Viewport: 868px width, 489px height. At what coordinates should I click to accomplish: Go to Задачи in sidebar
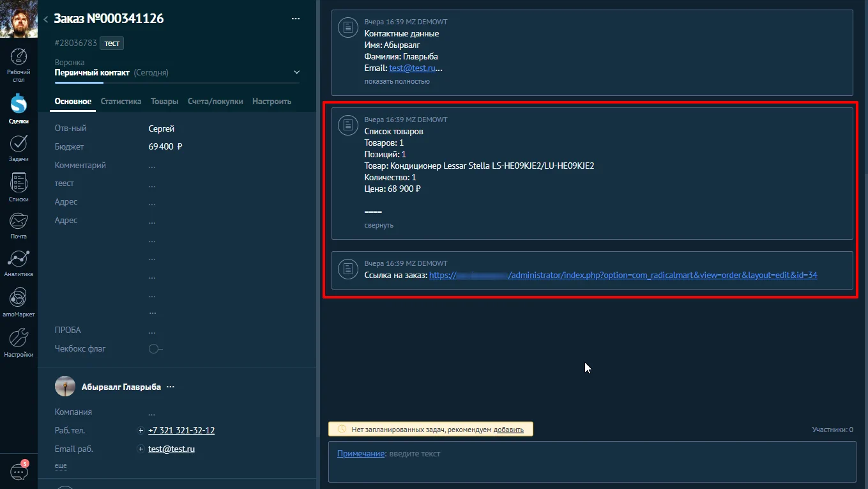coord(19,146)
